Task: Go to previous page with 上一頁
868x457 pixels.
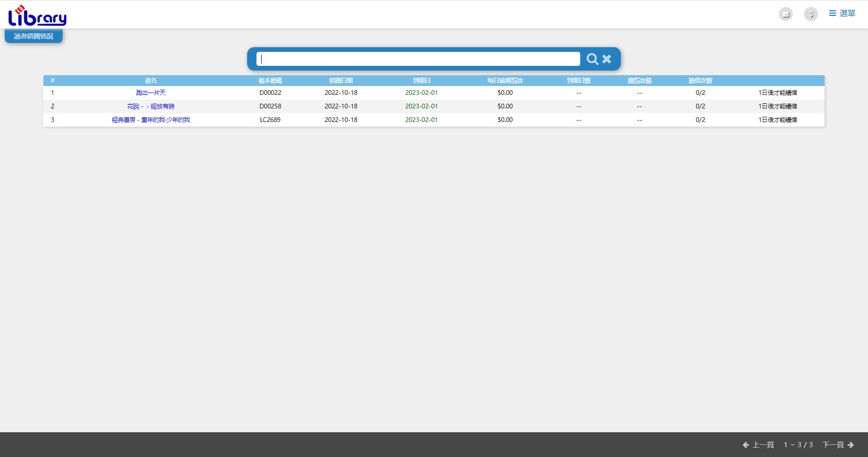Action: click(758, 445)
